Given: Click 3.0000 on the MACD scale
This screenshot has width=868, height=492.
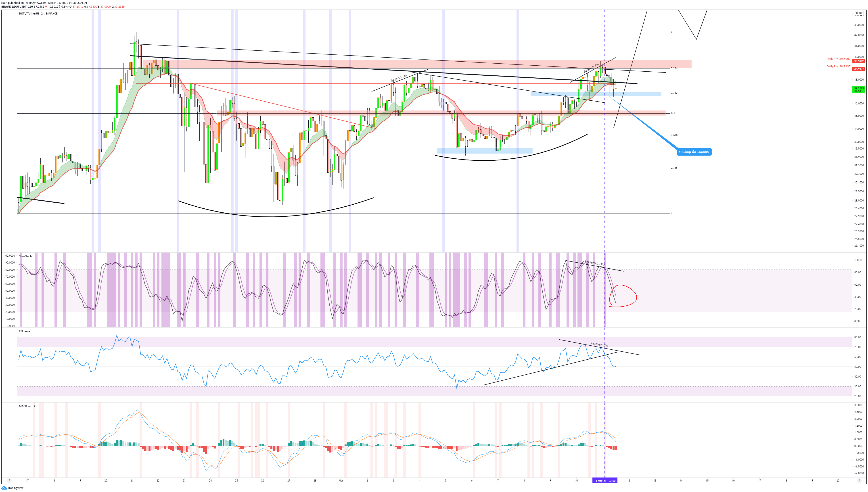Looking at the screenshot, I should click(858, 405).
